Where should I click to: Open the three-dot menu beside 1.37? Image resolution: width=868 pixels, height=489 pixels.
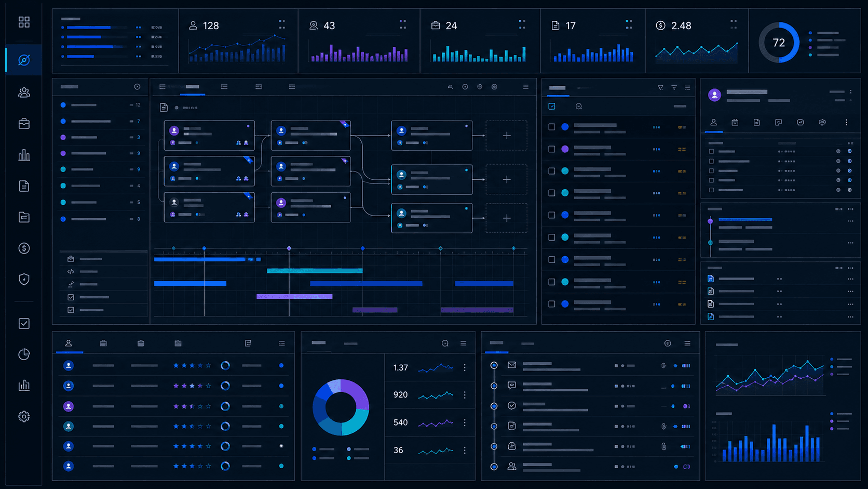[x=465, y=367]
